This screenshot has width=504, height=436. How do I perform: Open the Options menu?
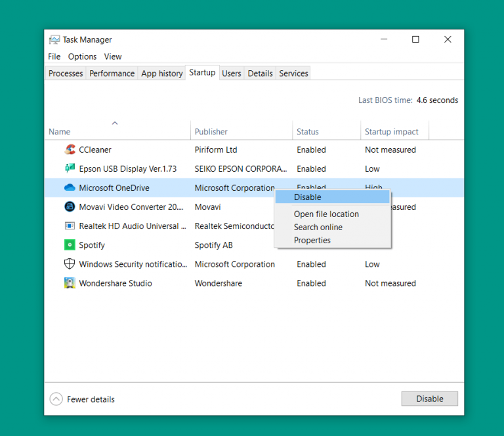82,56
